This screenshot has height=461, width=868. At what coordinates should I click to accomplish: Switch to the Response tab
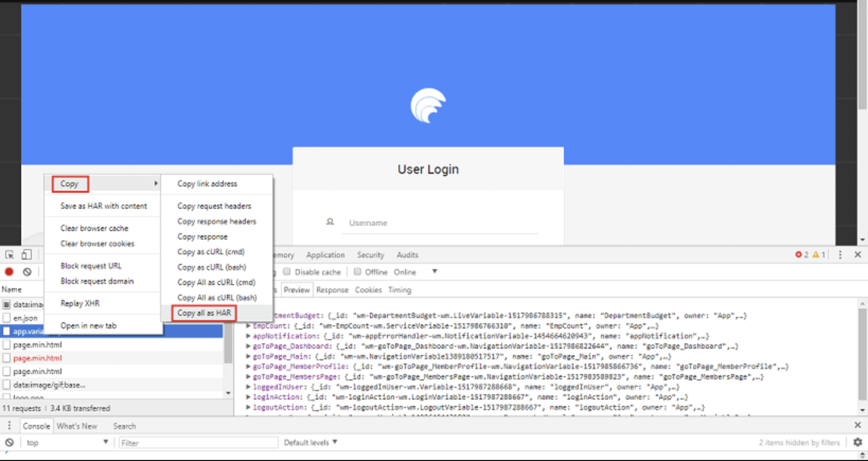(x=332, y=290)
